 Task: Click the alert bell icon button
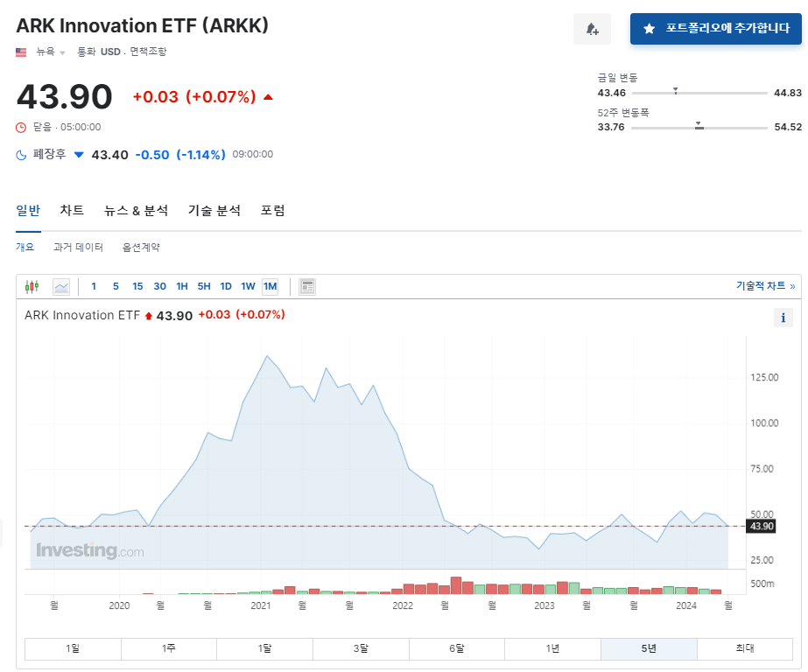(592, 29)
